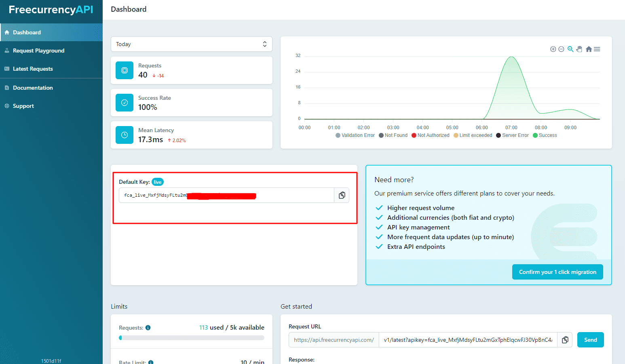Click the FreecurrencyAPI logo
The image size is (625, 364).
(51, 10)
